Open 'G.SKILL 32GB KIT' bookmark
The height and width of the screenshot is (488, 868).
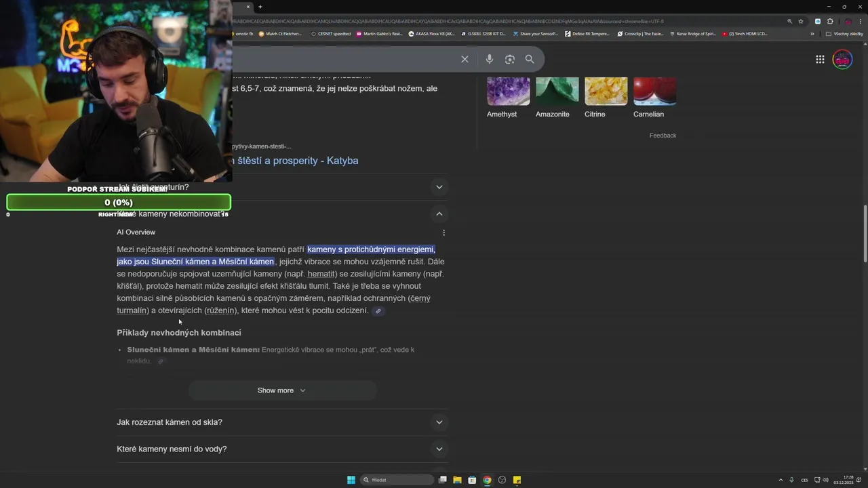(484, 34)
